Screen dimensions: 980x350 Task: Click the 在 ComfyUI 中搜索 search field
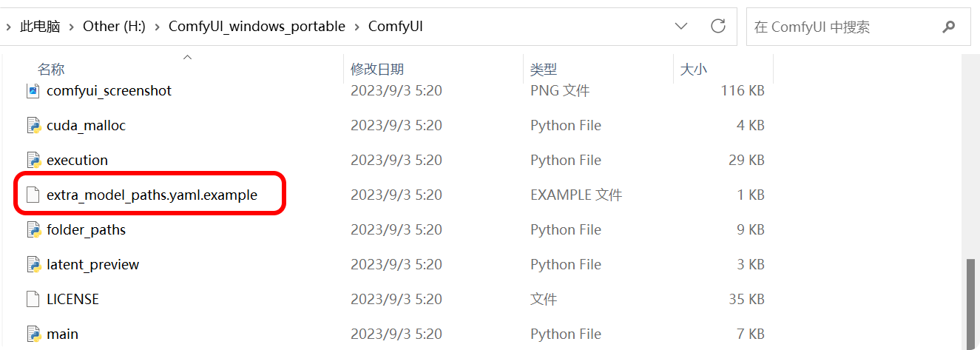tap(843, 27)
